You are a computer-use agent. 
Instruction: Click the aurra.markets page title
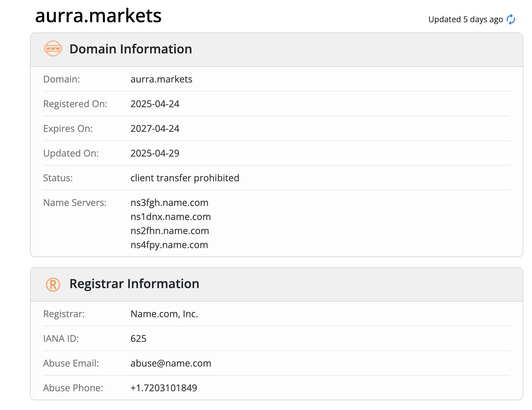[x=98, y=16]
